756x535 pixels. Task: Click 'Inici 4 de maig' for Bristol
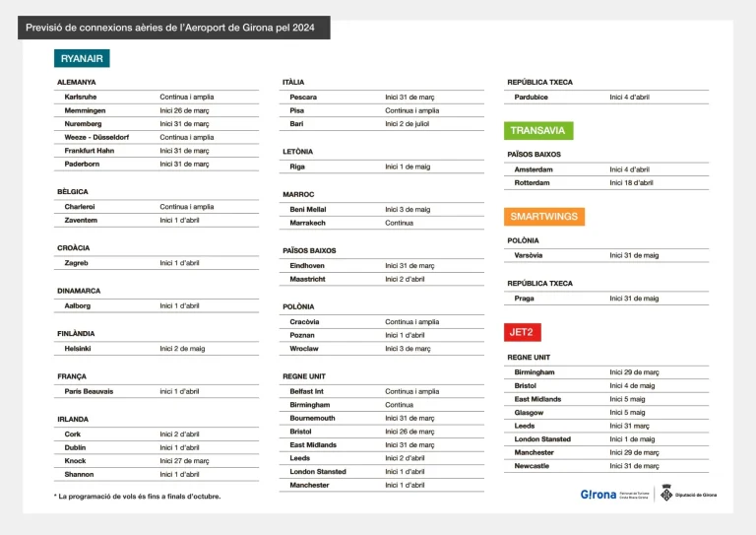(632, 386)
